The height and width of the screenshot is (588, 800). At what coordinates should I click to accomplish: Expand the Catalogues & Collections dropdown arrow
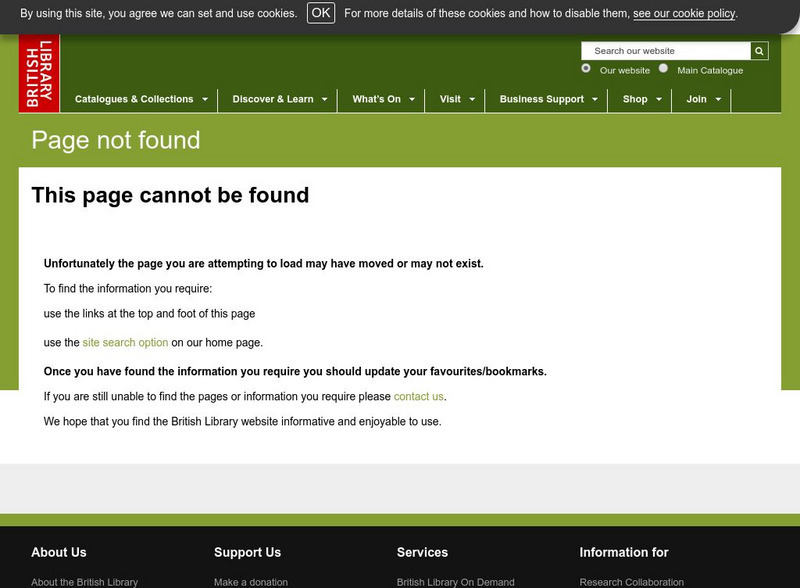tap(205, 100)
